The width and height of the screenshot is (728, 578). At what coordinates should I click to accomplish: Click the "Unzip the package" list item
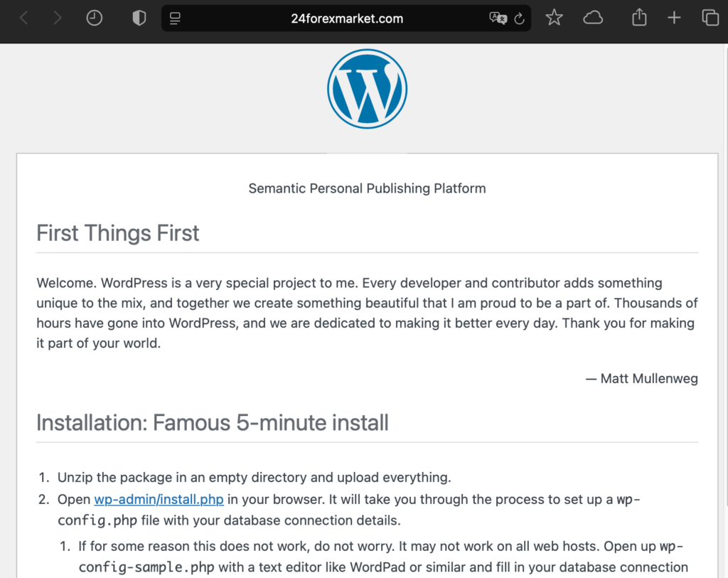254,478
